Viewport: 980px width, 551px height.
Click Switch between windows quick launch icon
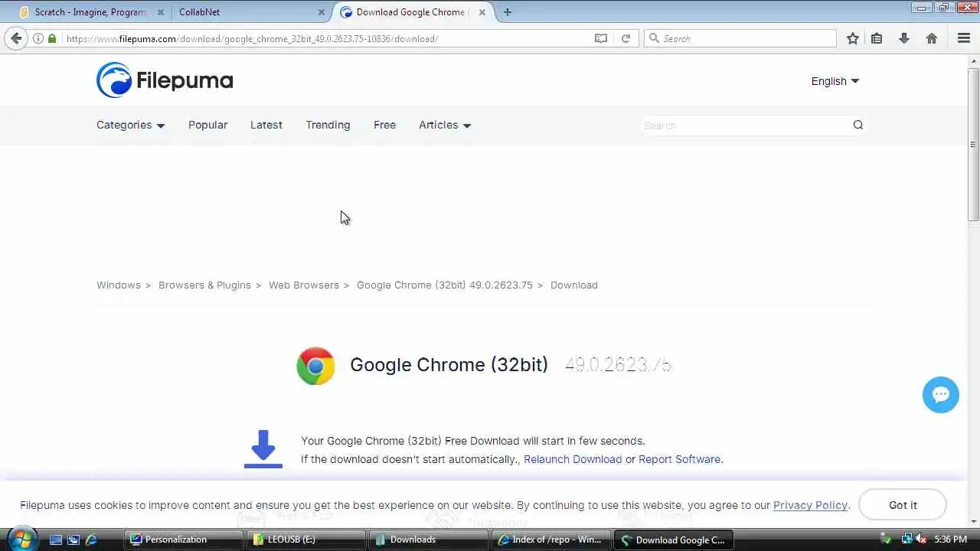pyautogui.click(x=73, y=540)
